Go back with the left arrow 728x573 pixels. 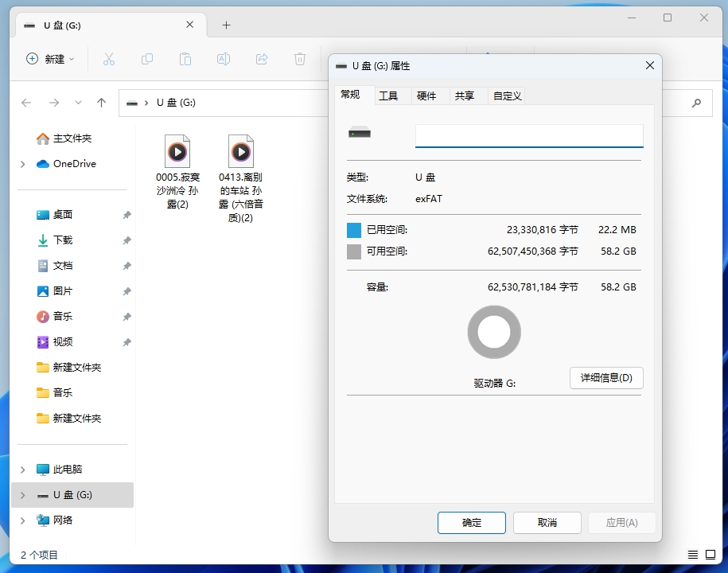26,103
